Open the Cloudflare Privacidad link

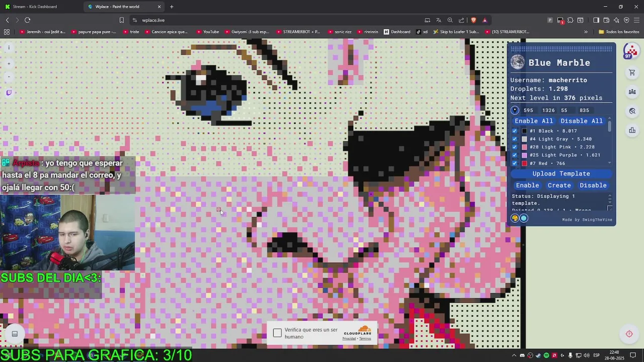[x=349, y=339]
